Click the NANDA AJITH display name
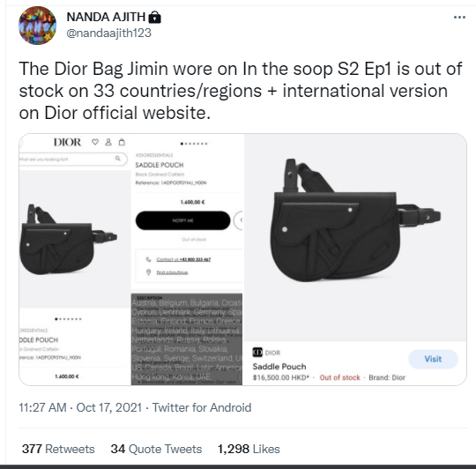The height and width of the screenshot is (469, 476). (106, 17)
